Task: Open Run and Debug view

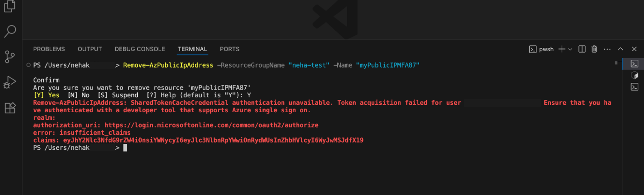Action: coord(10,82)
